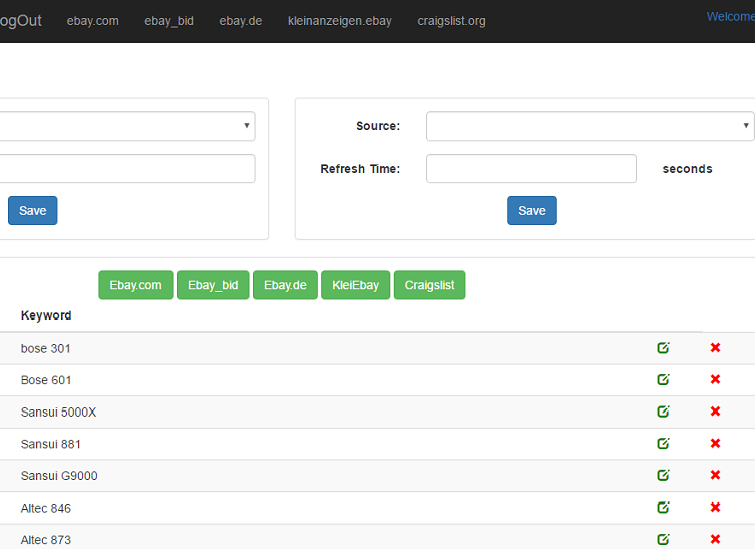755x549 pixels.
Task: Open craigslist.org in the top navbar
Action: coord(451,21)
